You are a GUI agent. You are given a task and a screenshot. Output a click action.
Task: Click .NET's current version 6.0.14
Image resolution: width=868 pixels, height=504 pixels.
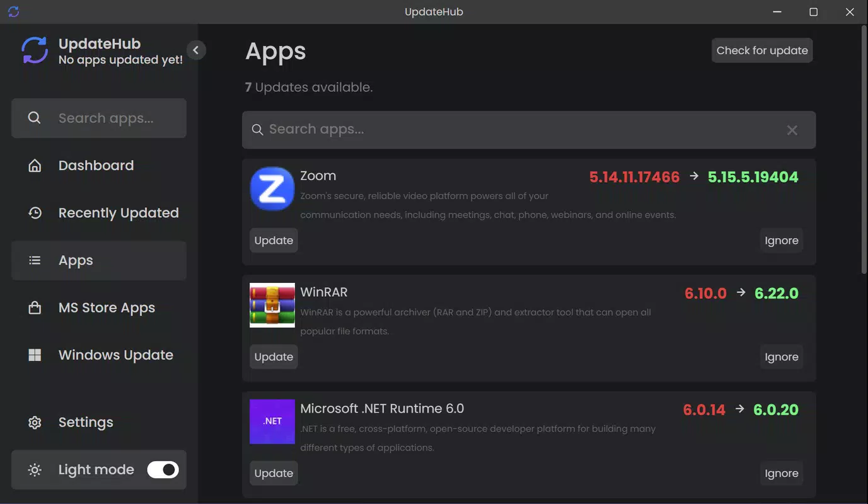705,409
